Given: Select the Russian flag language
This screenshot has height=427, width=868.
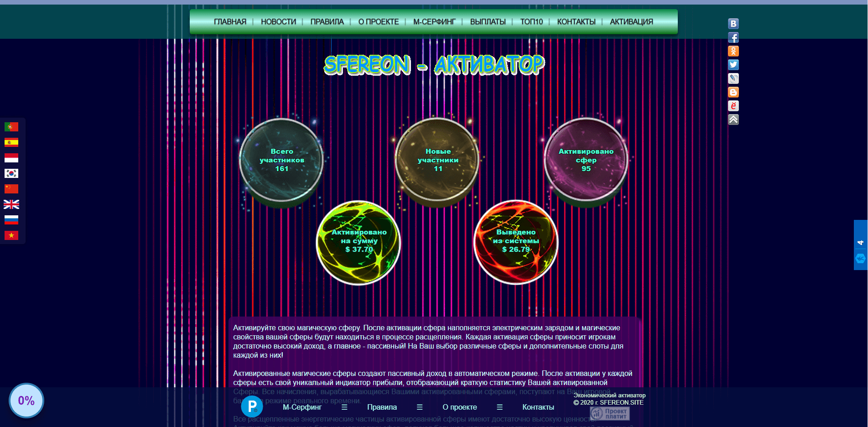Looking at the screenshot, I should 11,220.
